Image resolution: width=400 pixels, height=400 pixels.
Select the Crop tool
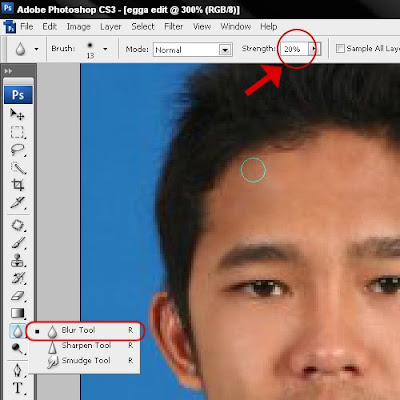(18, 185)
